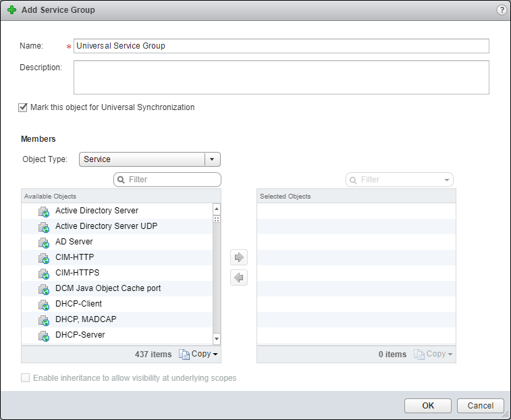
Task: Click the AD Server service icon
Action: pos(44,242)
